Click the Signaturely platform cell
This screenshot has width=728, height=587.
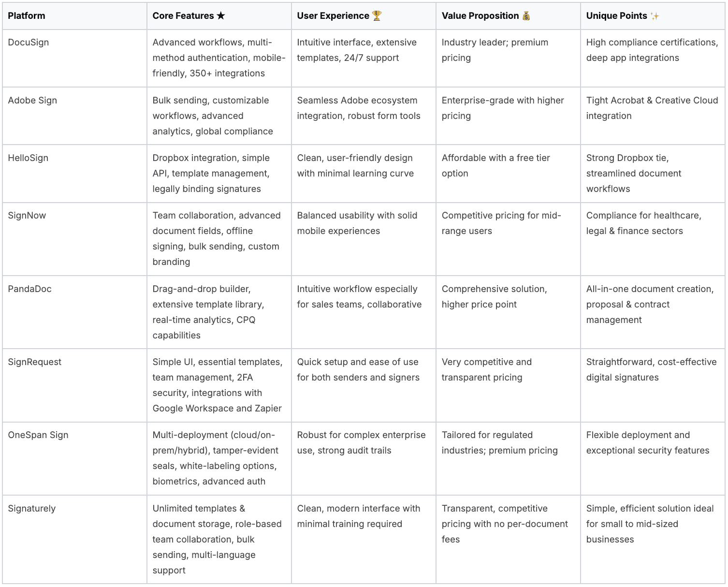pyautogui.click(x=32, y=509)
